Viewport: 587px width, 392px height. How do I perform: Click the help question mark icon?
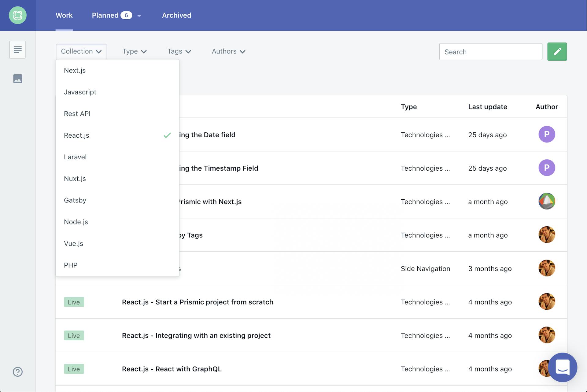[x=18, y=372]
